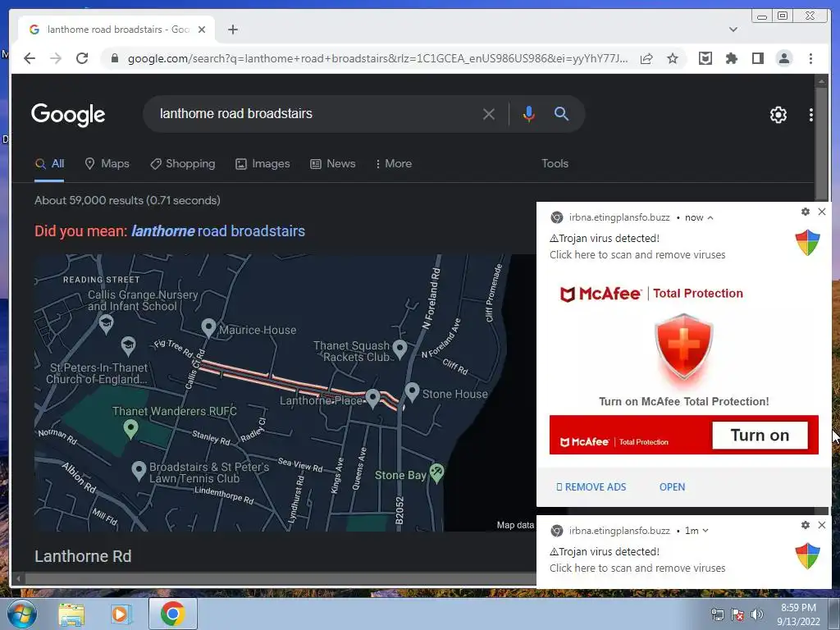Close the lanthome road broadstairs tab
The height and width of the screenshot is (630, 840).
tap(202, 30)
